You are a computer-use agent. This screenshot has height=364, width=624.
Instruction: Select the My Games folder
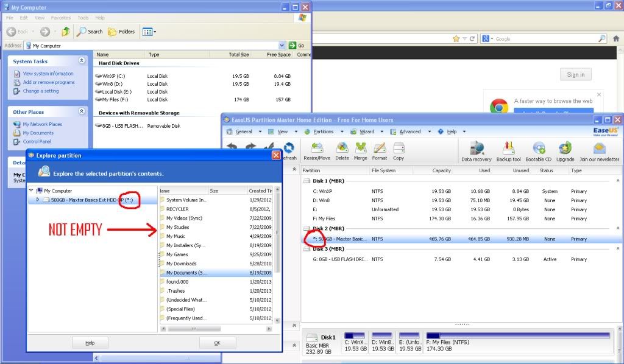pos(177,254)
